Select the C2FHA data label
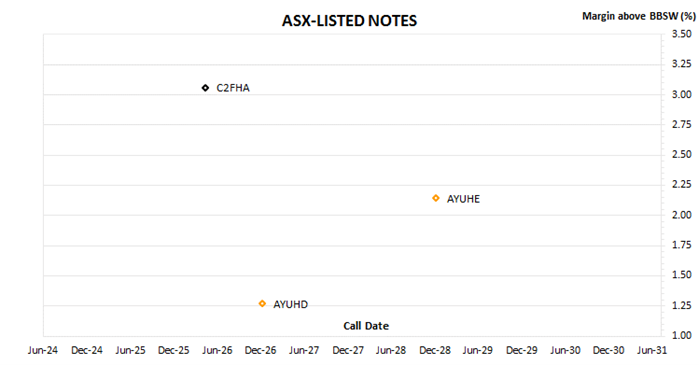Viewport: 699px width, 365px height. click(233, 88)
